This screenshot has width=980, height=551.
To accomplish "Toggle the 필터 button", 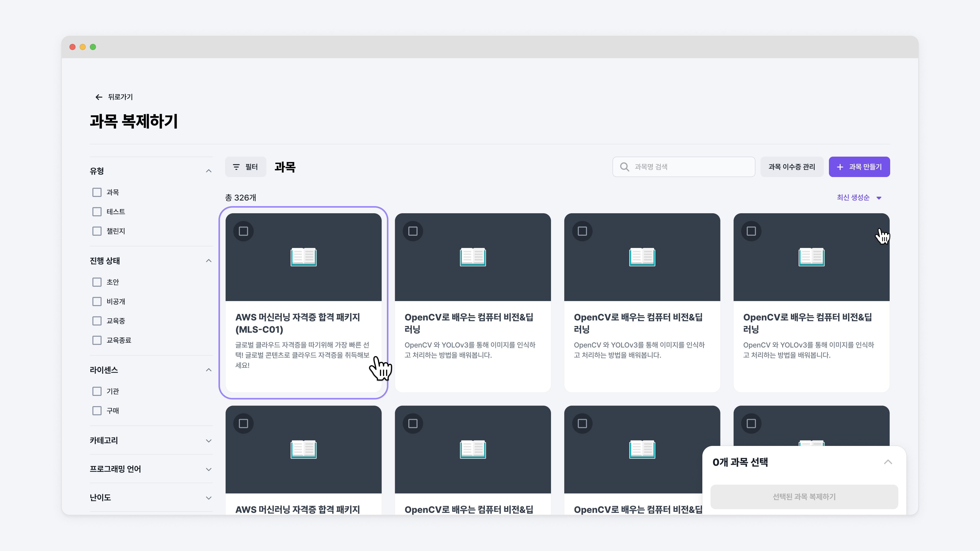I will click(245, 167).
